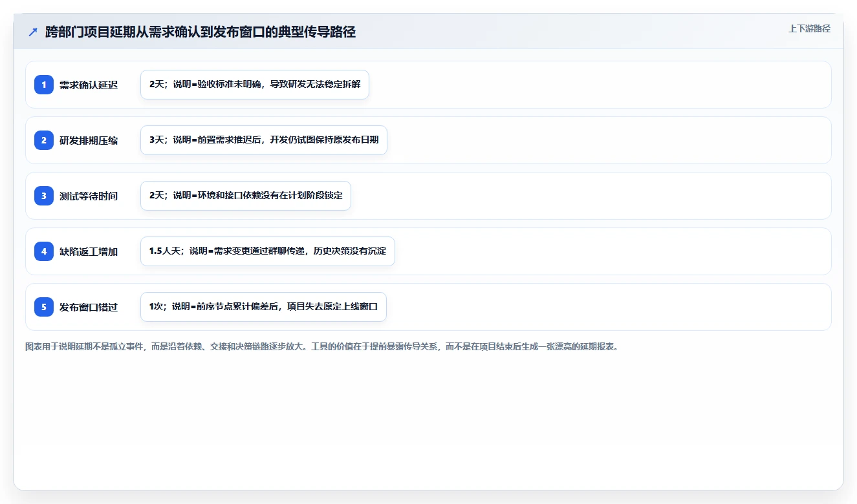Click the arrow icon beside the title
This screenshot has width=857, height=504.
[32, 32]
